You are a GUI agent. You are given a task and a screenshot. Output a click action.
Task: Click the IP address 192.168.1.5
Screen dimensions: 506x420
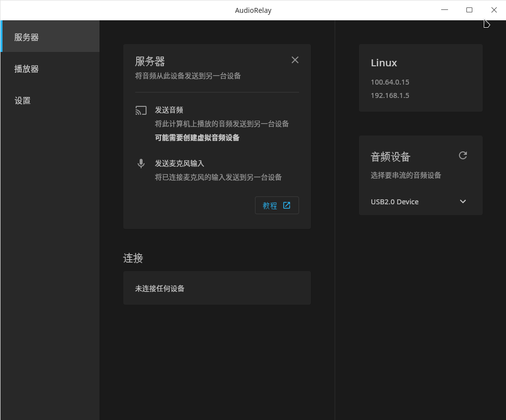[x=390, y=95]
